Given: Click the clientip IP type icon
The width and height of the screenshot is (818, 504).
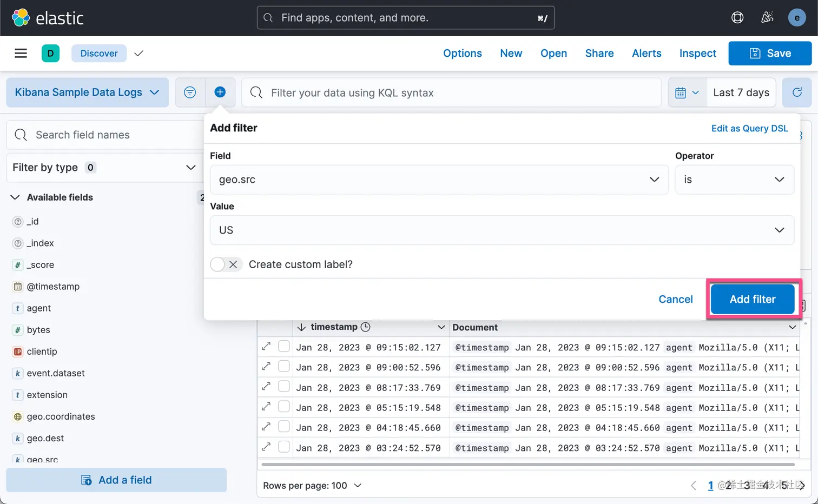Looking at the screenshot, I should click(x=18, y=352).
